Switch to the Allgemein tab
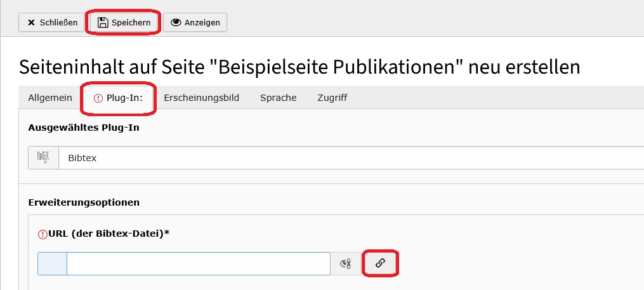Viewport: 644px width, 290px height. pos(50,98)
